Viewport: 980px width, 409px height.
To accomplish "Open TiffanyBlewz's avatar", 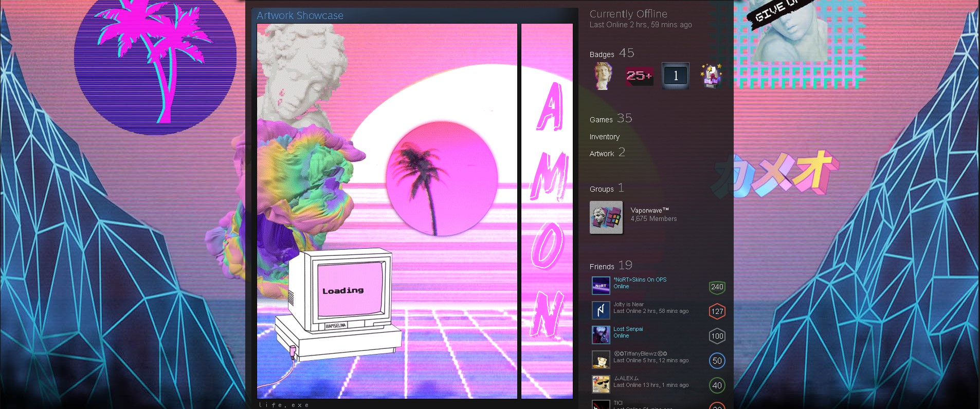I will tap(601, 359).
